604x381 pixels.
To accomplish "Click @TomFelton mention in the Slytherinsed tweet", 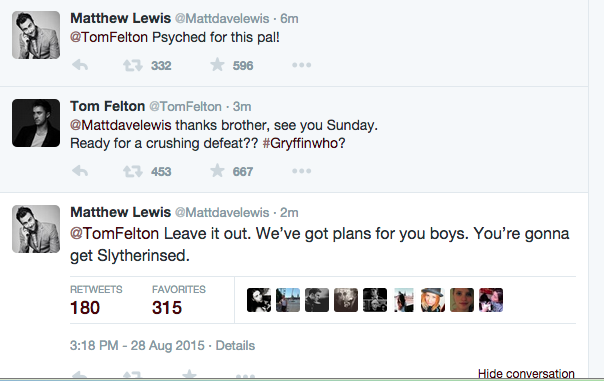I will 114,233.
